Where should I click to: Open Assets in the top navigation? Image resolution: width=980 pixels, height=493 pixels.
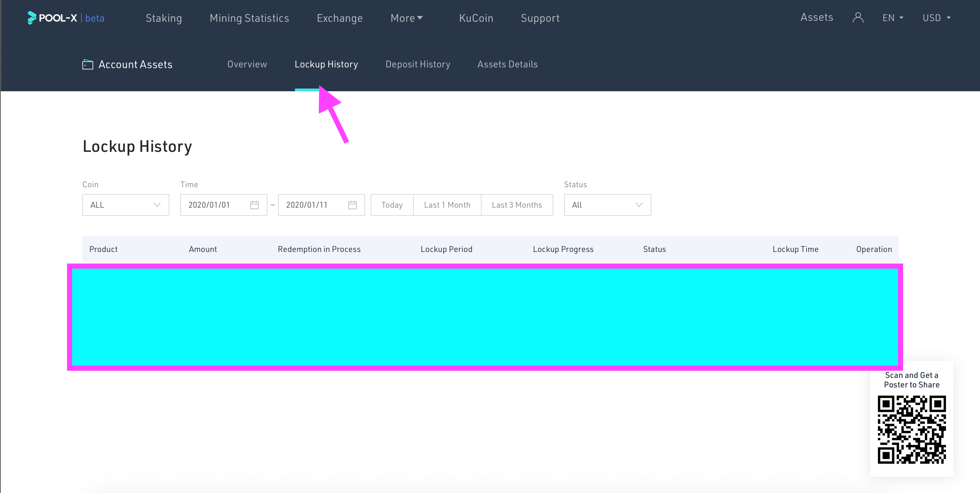pos(816,17)
